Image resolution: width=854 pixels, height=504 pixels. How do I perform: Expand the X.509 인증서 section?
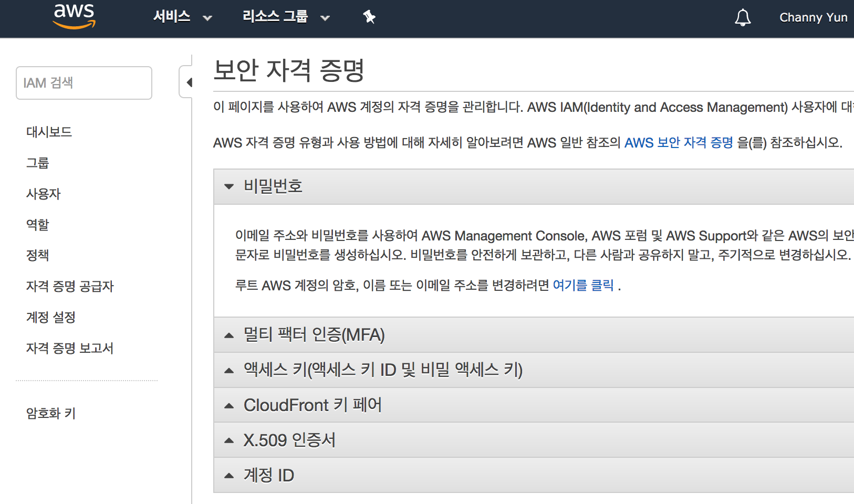(x=534, y=440)
